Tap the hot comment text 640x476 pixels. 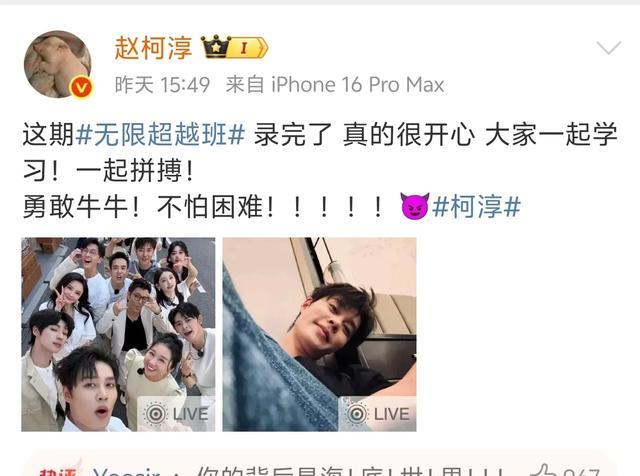349,471
